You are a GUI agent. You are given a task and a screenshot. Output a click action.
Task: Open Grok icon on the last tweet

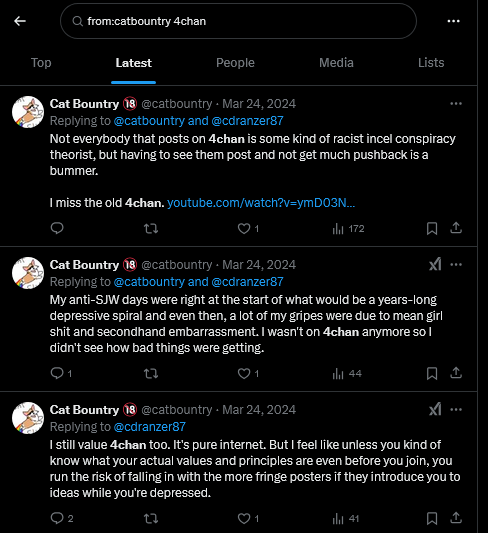(435, 409)
